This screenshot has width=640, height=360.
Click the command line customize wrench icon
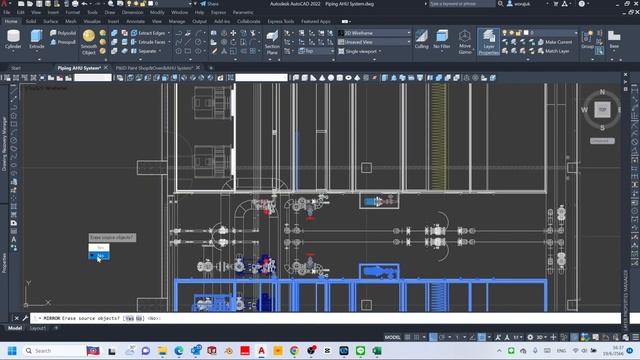[x=25, y=318]
